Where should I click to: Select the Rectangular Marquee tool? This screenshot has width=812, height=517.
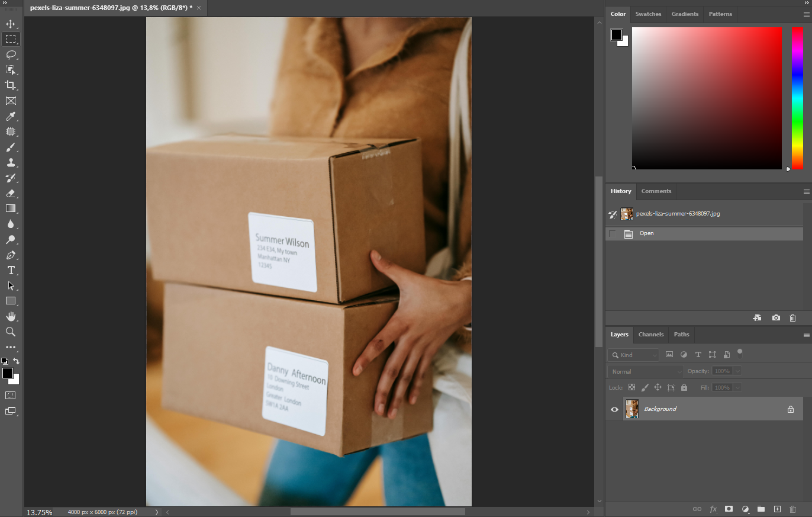coord(11,39)
